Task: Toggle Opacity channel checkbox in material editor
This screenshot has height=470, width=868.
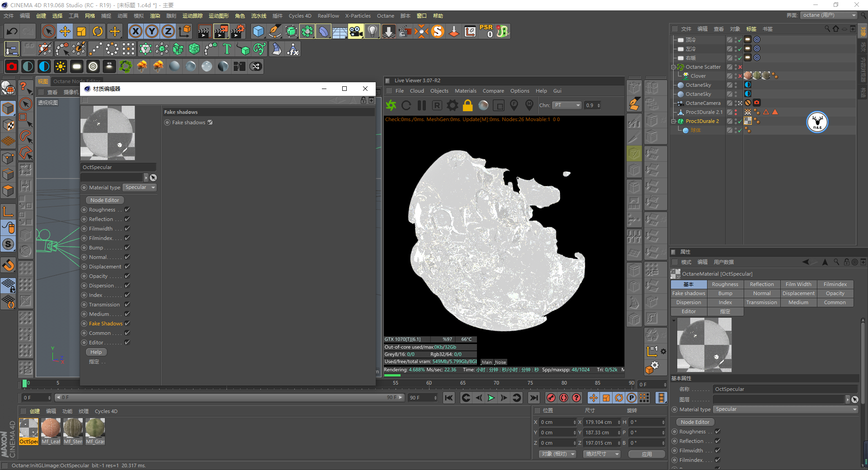Action: (x=127, y=276)
